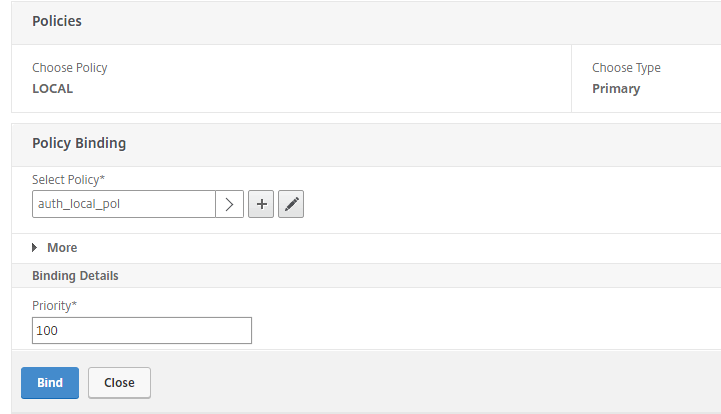721x414 pixels.
Task: Focus the Select Policy input field
Action: pos(124,204)
